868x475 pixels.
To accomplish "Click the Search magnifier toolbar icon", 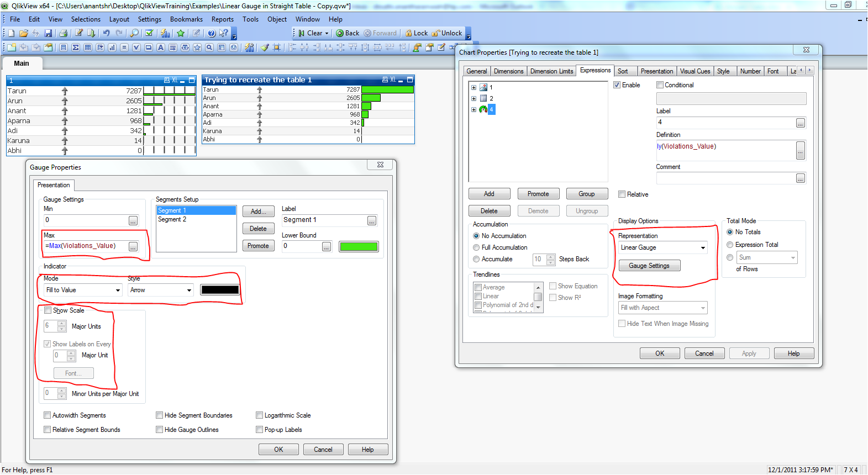I will [x=134, y=33].
